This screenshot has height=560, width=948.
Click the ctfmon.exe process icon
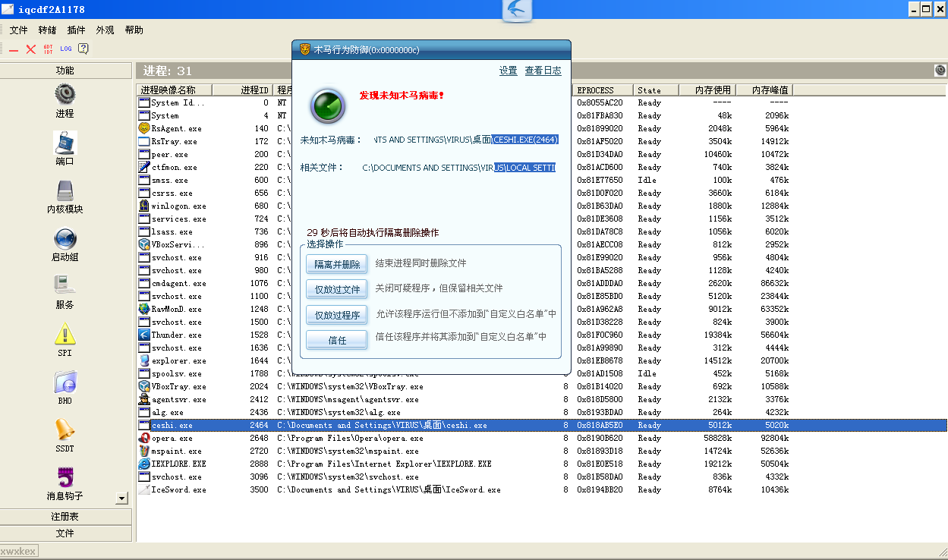(144, 167)
